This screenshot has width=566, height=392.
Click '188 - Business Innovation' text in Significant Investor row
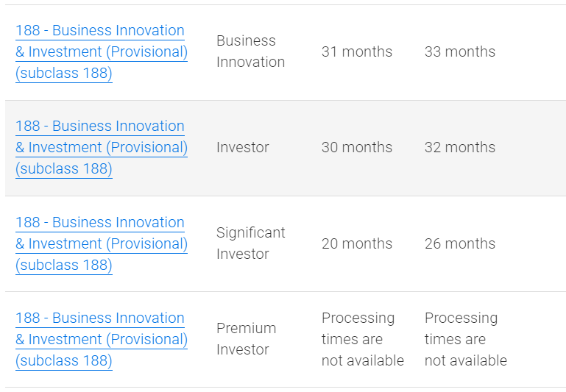(x=100, y=222)
